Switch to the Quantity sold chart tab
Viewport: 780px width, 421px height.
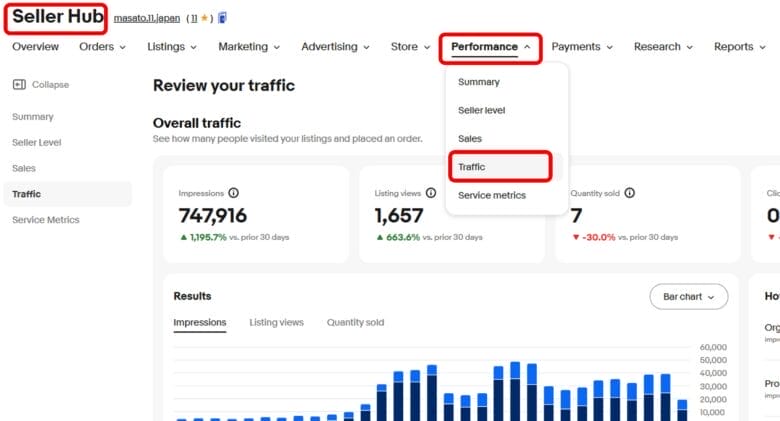click(x=355, y=322)
